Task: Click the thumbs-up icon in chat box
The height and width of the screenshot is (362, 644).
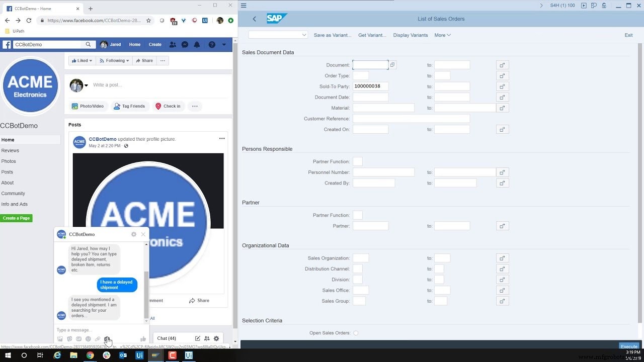Action: point(143,339)
